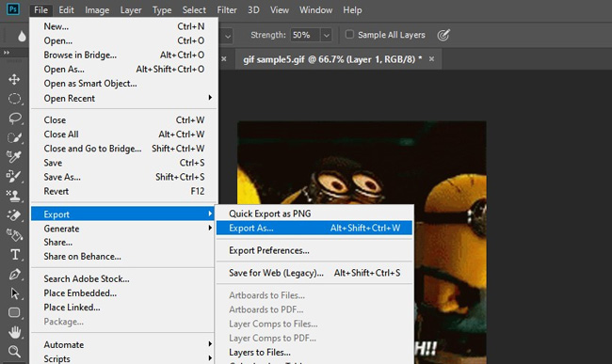The height and width of the screenshot is (364, 612).
Task: Choose Open As... menu entry
Action: 123,69
